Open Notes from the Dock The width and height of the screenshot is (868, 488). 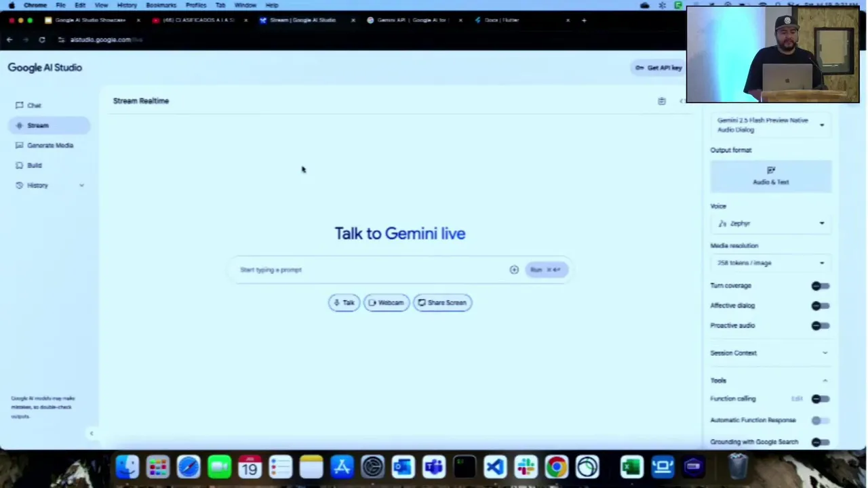311,467
